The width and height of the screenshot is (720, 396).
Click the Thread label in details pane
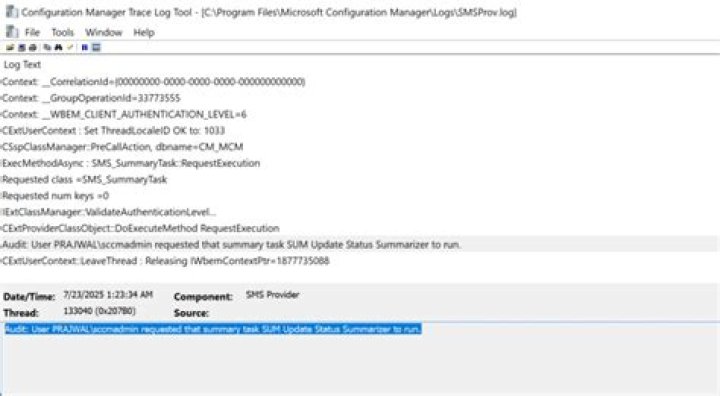pos(21,313)
